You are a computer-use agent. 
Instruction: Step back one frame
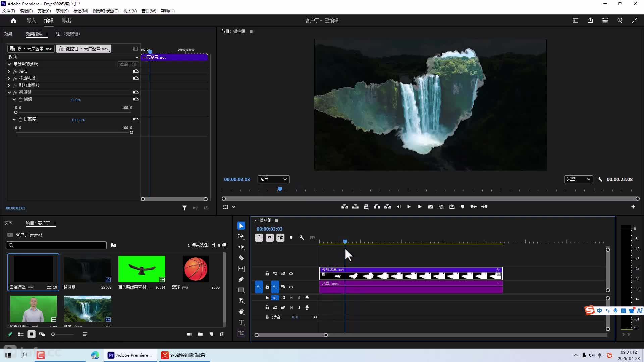(x=398, y=207)
